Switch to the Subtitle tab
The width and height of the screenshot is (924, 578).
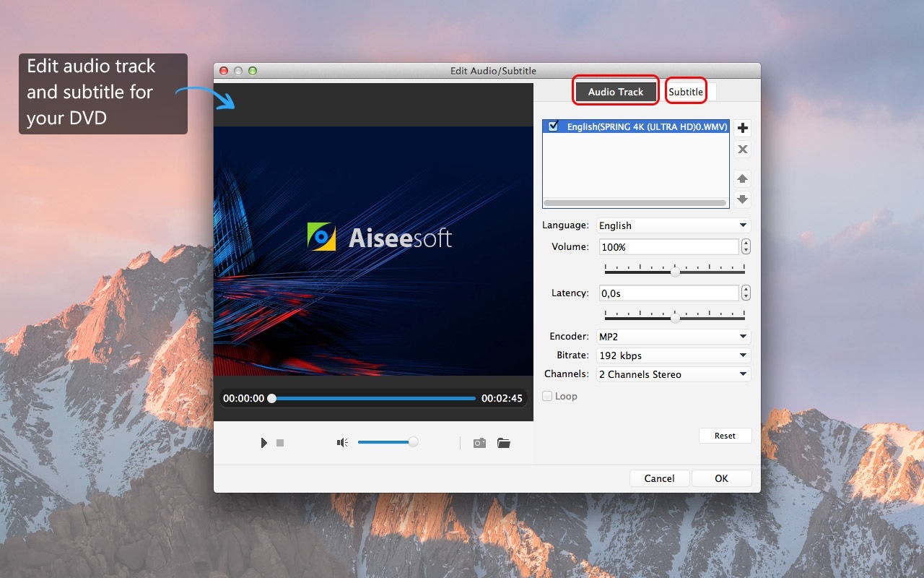(685, 92)
